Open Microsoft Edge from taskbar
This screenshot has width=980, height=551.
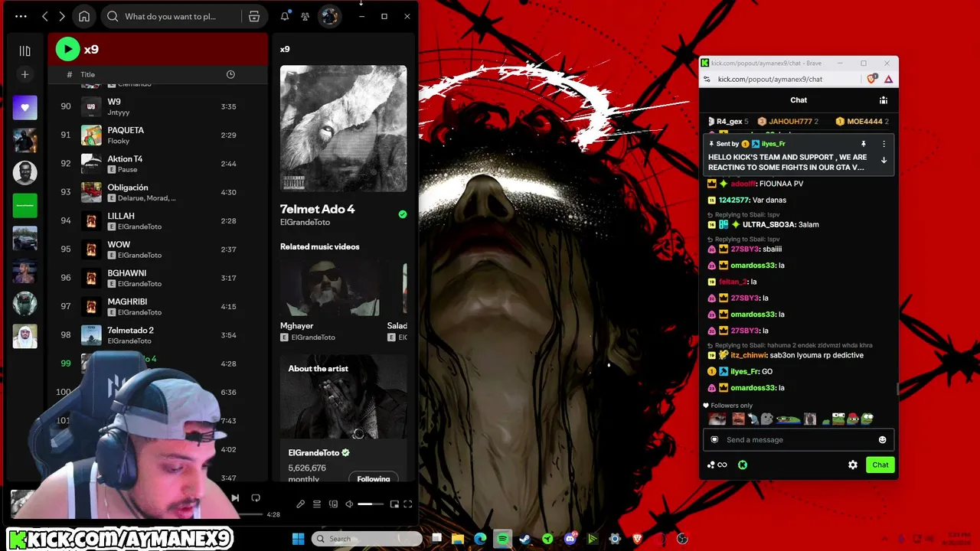tap(480, 539)
